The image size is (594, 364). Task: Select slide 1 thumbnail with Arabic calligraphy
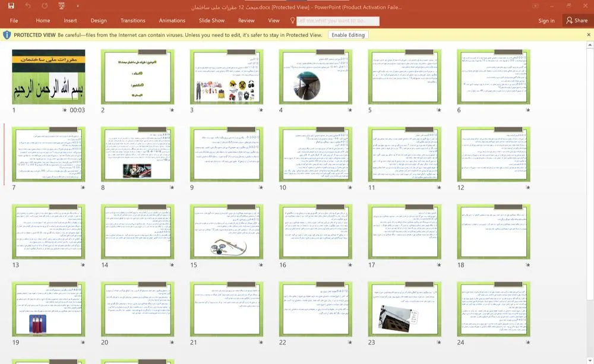tap(49, 77)
